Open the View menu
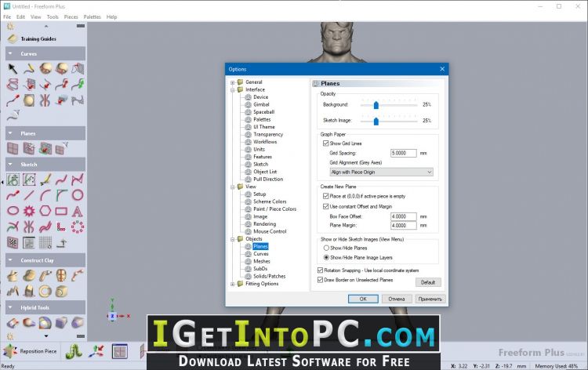The width and height of the screenshot is (588, 370). pyautogui.click(x=35, y=17)
